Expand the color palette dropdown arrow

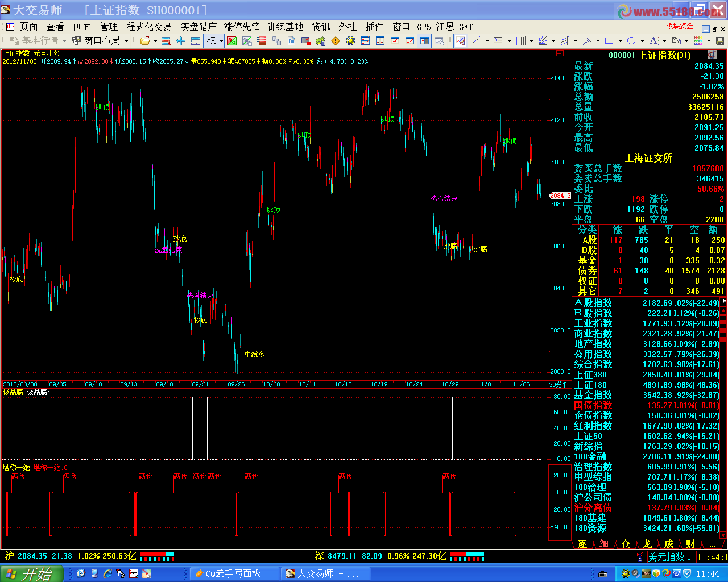point(709,41)
